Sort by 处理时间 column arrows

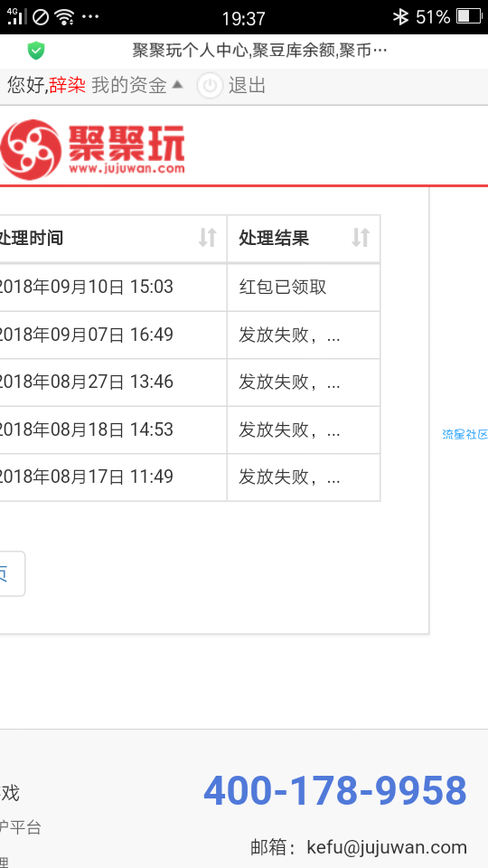[208, 238]
